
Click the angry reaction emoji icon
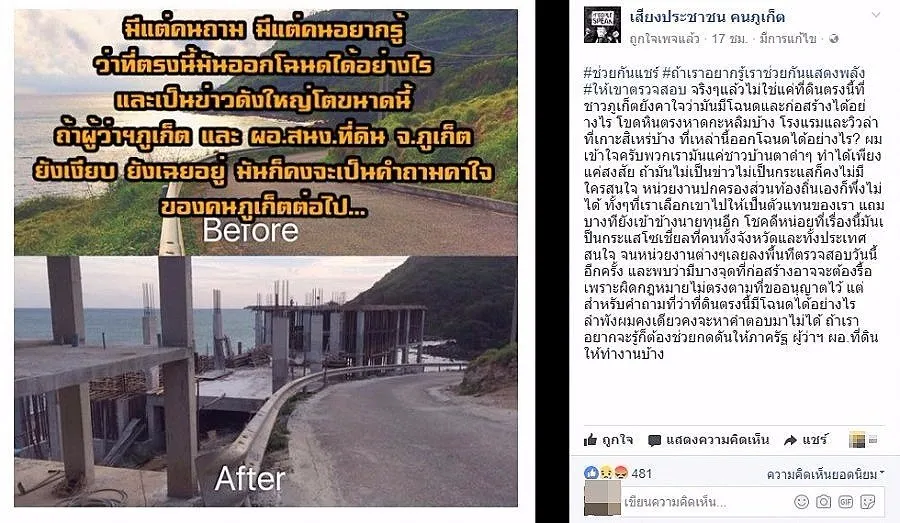click(621, 472)
